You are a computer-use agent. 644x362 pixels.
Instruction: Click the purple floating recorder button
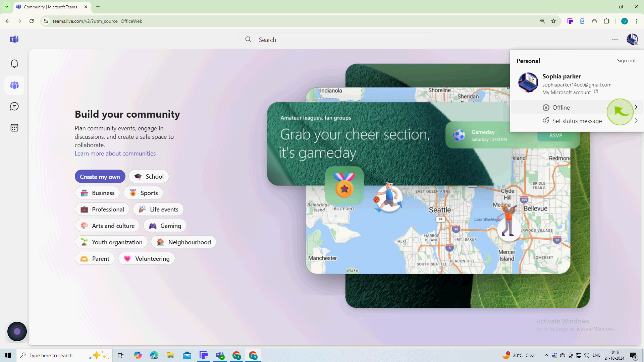(x=17, y=331)
